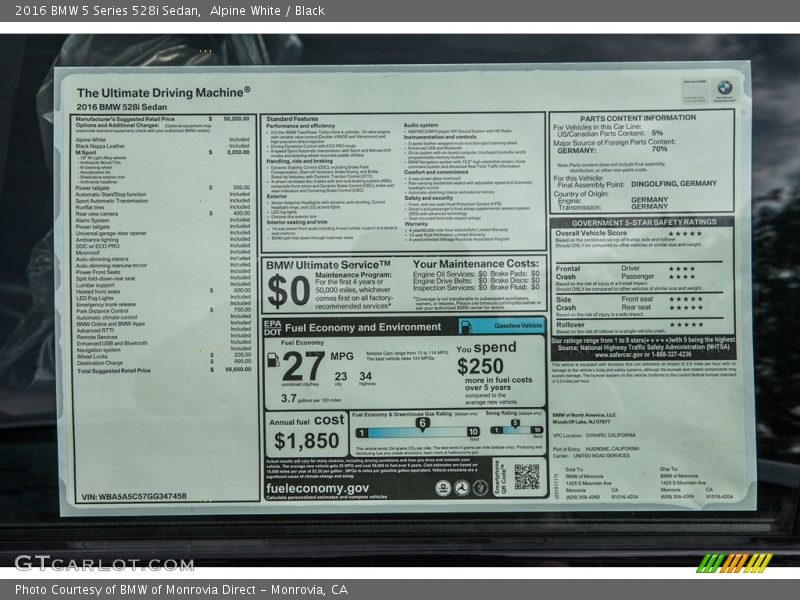Viewport: 800px width, 600px height.
Task: Click the photo courtesy caption at bottom
Action: (x=181, y=590)
